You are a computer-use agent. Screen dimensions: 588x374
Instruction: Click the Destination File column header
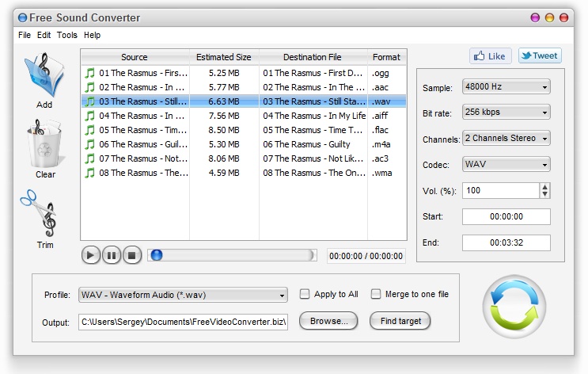point(313,57)
